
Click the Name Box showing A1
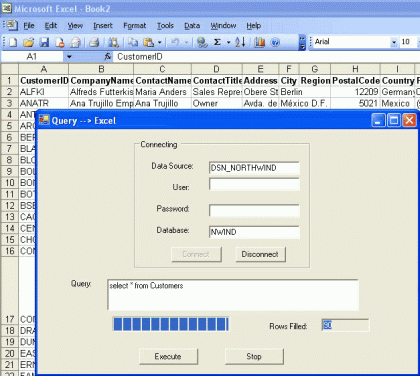(32, 57)
